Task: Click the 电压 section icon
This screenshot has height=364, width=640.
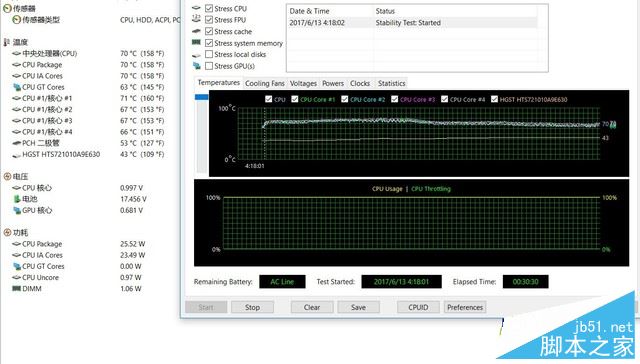Action: 7,176
